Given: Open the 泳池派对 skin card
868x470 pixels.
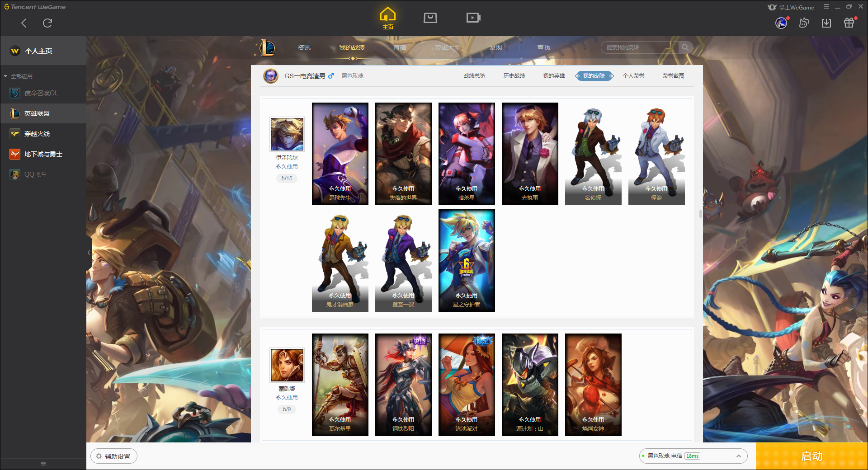Looking at the screenshot, I should (467, 385).
